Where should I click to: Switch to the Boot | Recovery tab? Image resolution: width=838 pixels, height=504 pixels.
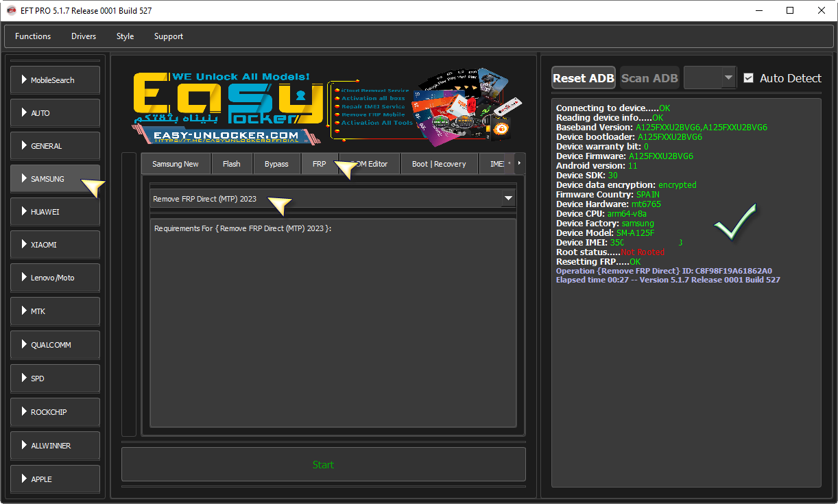click(x=439, y=164)
